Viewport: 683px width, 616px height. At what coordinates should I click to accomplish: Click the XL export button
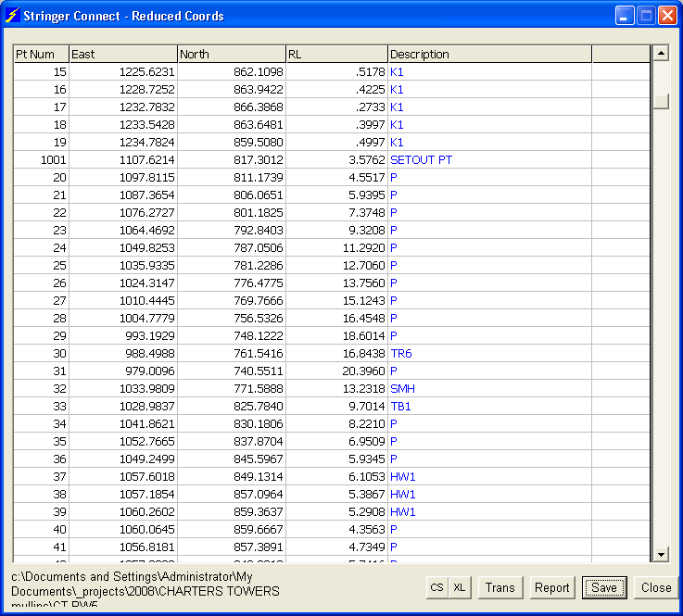pyautogui.click(x=460, y=587)
